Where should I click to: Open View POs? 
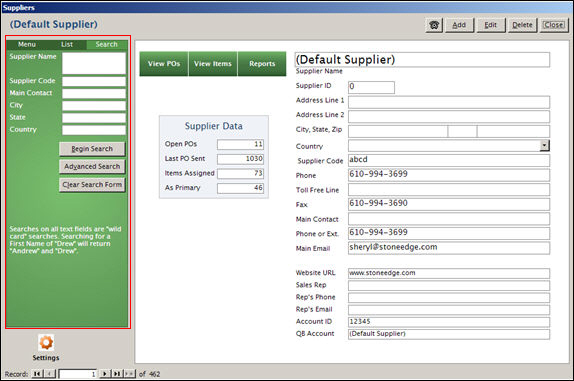[x=164, y=64]
